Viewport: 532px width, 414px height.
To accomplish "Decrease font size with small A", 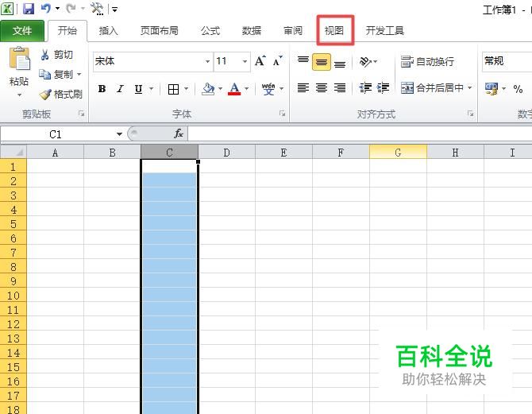I will tap(278, 61).
